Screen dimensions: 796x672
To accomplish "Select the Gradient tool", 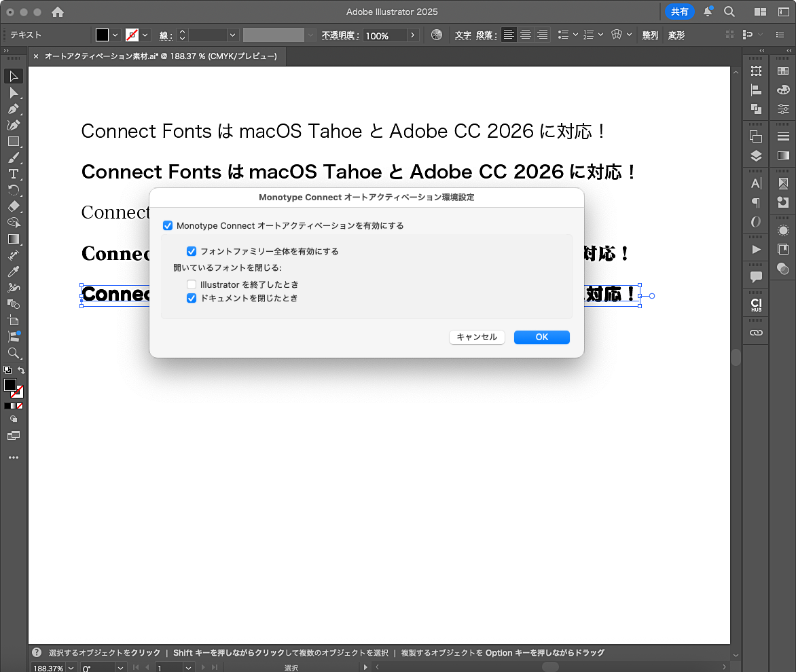I will pos(14,239).
